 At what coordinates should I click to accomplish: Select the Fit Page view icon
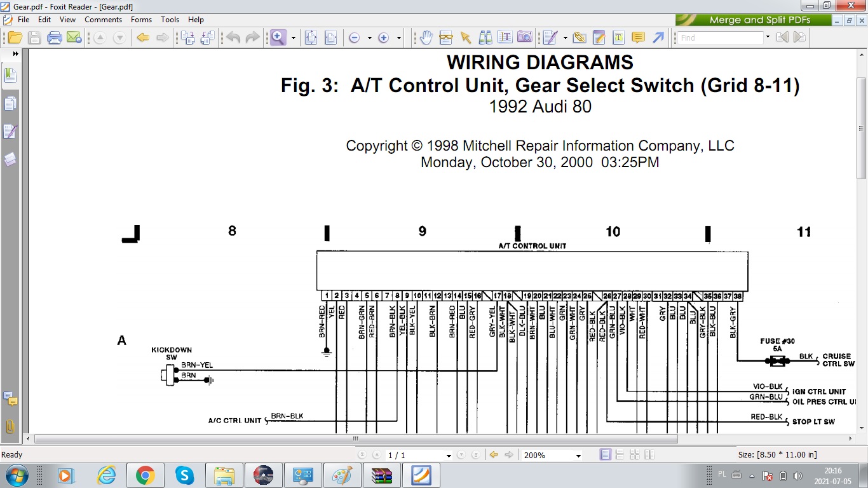(x=311, y=37)
